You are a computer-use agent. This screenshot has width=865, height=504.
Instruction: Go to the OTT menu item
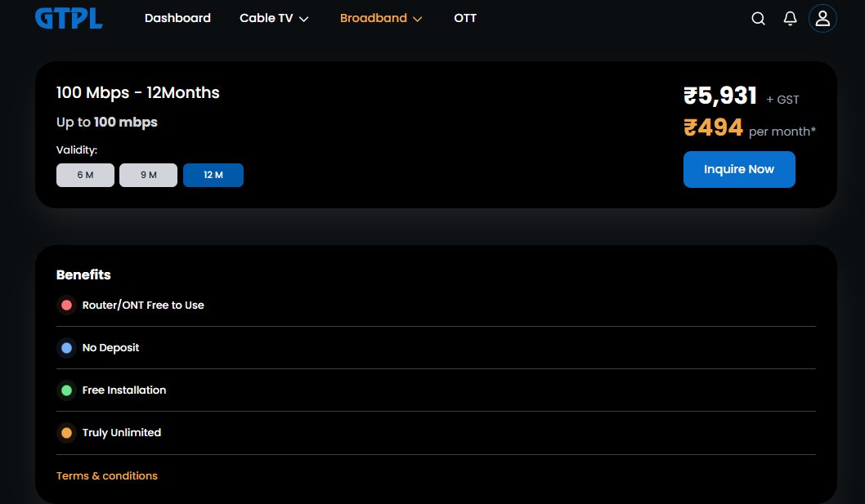click(x=465, y=18)
